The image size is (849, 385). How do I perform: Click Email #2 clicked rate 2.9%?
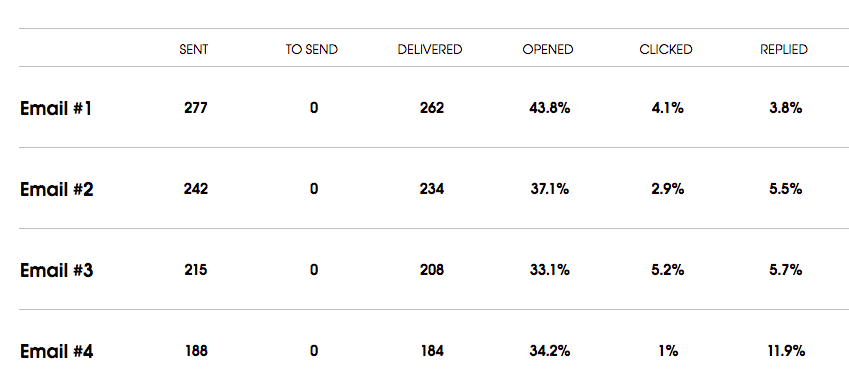click(668, 189)
